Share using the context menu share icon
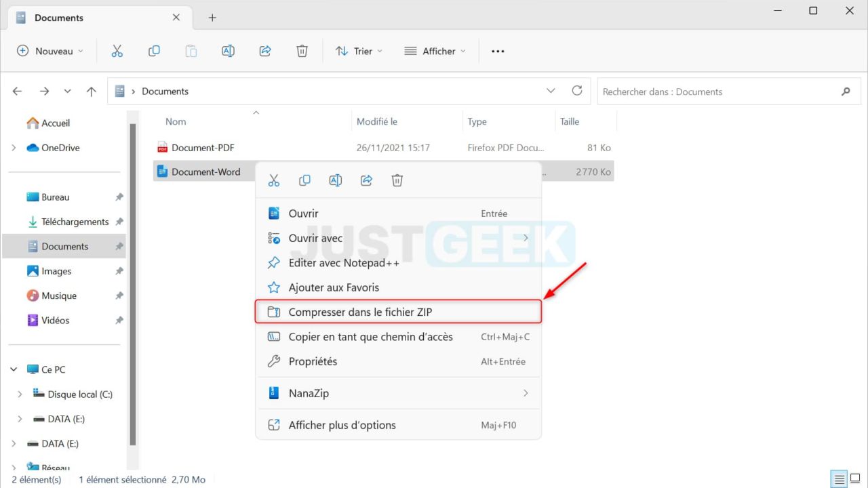 click(x=366, y=180)
